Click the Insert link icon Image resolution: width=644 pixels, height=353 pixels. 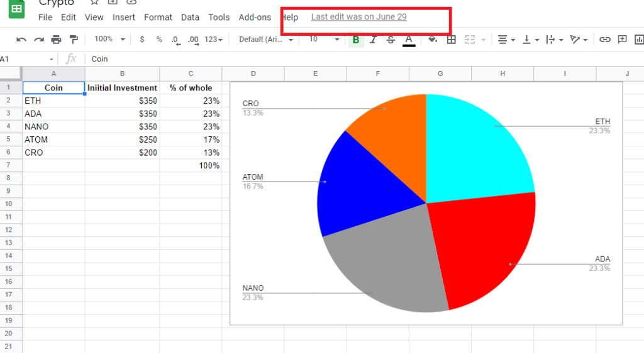(605, 40)
